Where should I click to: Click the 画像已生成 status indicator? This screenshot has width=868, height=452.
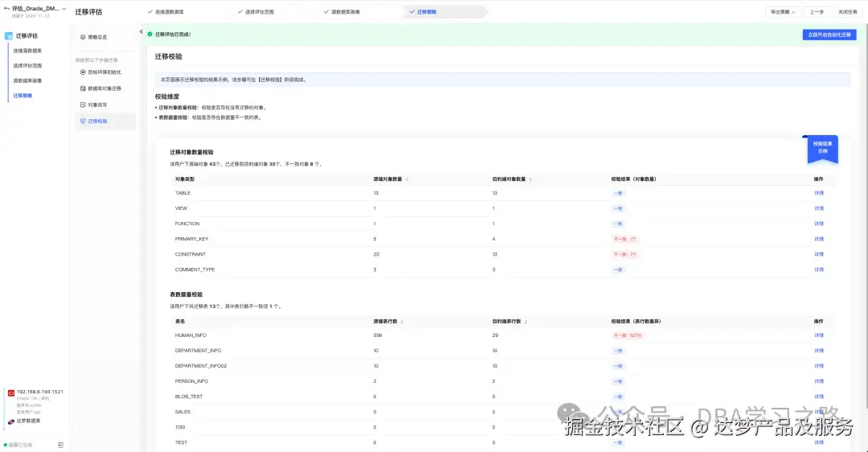pos(18,445)
